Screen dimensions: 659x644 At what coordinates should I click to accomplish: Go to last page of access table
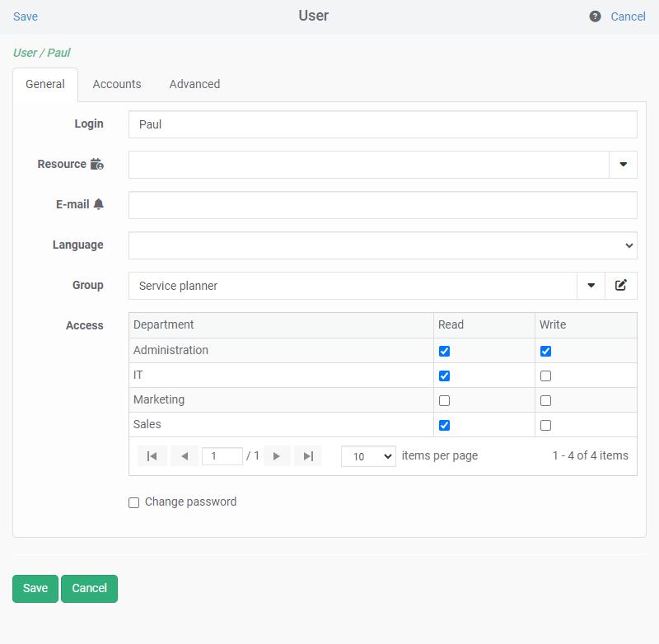[x=308, y=456]
